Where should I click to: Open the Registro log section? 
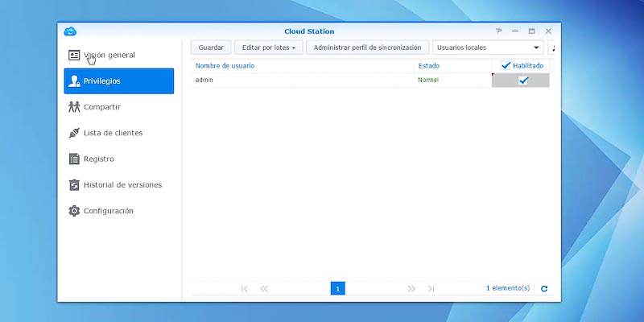[118, 159]
